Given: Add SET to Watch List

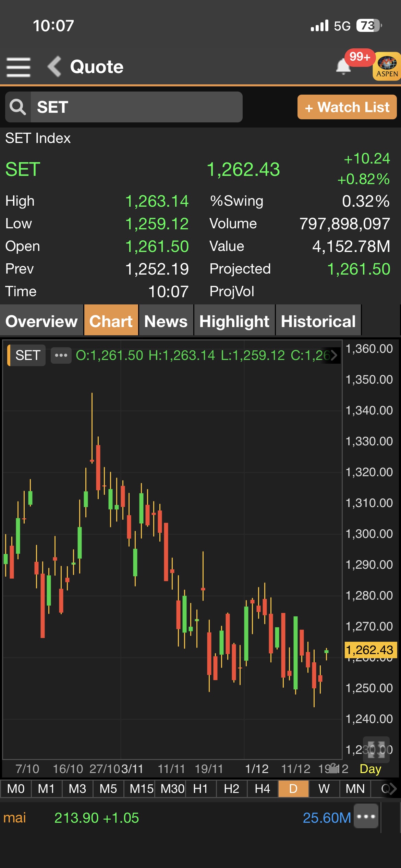Looking at the screenshot, I should pyautogui.click(x=347, y=107).
